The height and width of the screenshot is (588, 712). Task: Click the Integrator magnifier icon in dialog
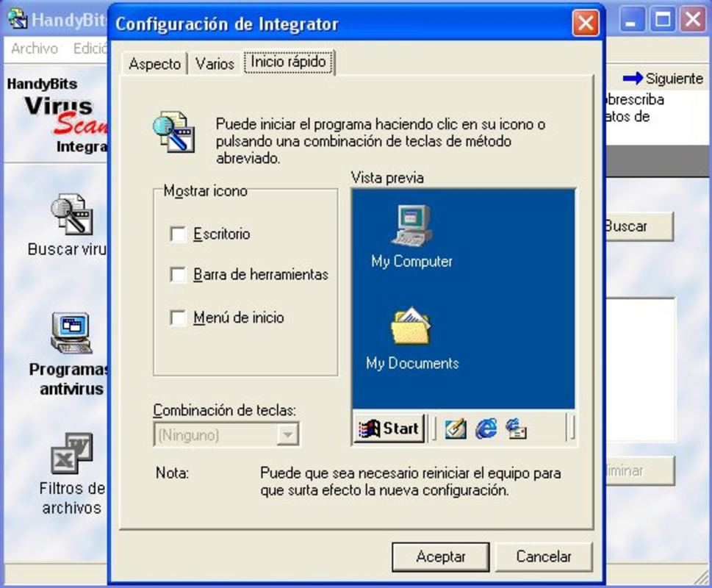(x=174, y=132)
